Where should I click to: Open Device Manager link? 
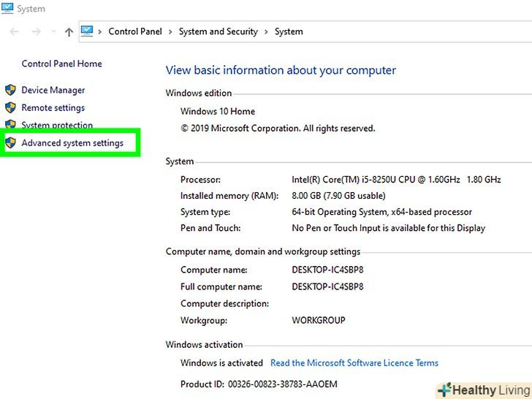[x=53, y=91]
